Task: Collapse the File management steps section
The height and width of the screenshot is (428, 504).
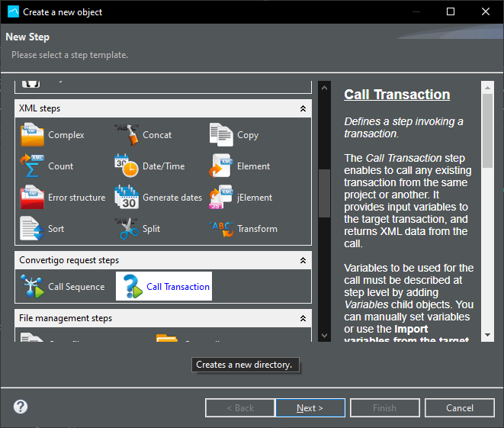Action: pyautogui.click(x=303, y=318)
